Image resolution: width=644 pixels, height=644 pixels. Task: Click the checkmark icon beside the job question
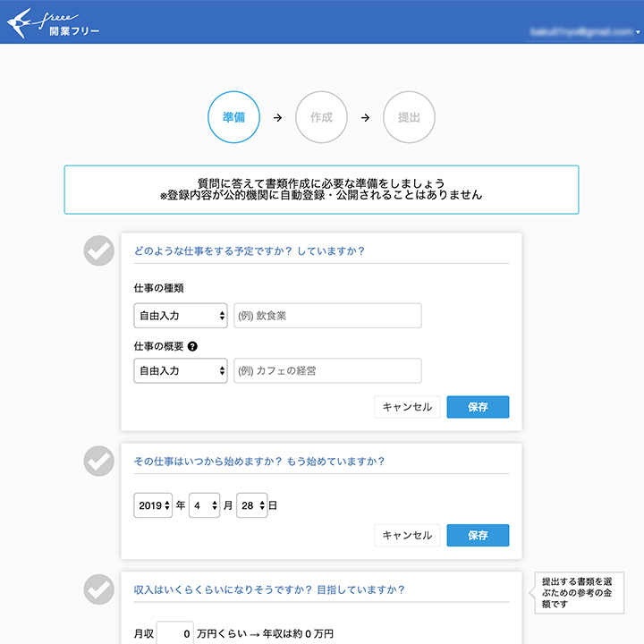click(x=99, y=250)
